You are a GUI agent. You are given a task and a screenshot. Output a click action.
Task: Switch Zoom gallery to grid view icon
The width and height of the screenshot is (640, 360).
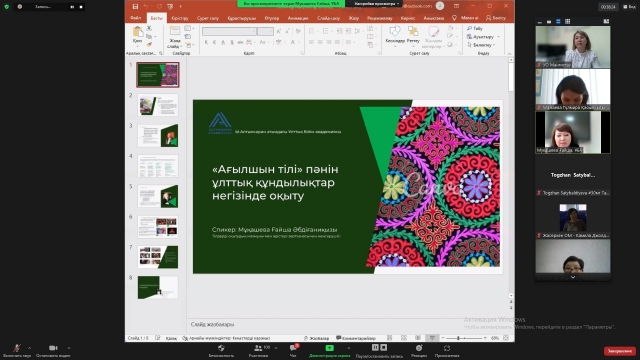pyautogui.click(x=567, y=21)
